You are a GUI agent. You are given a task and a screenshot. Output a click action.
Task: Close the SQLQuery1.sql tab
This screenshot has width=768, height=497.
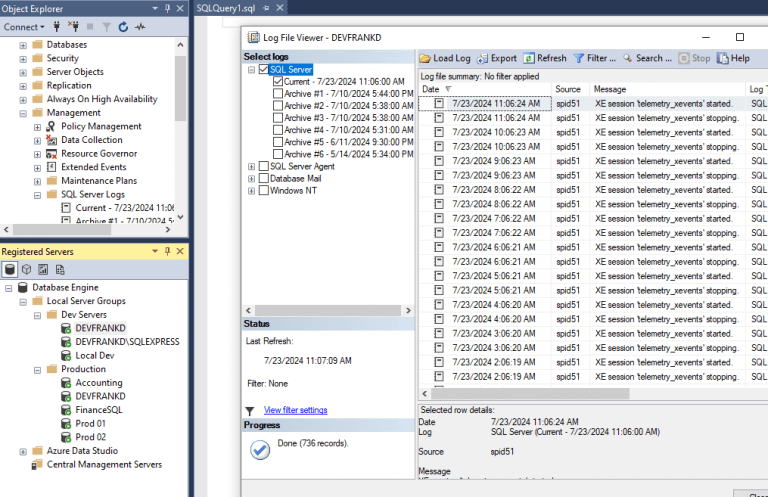point(280,8)
